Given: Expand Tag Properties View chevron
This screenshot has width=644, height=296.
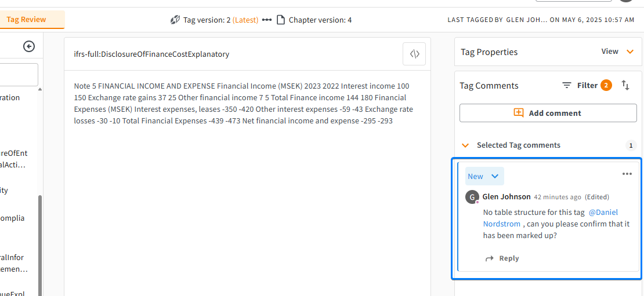Looking at the screenshot, I should (630, 52).
